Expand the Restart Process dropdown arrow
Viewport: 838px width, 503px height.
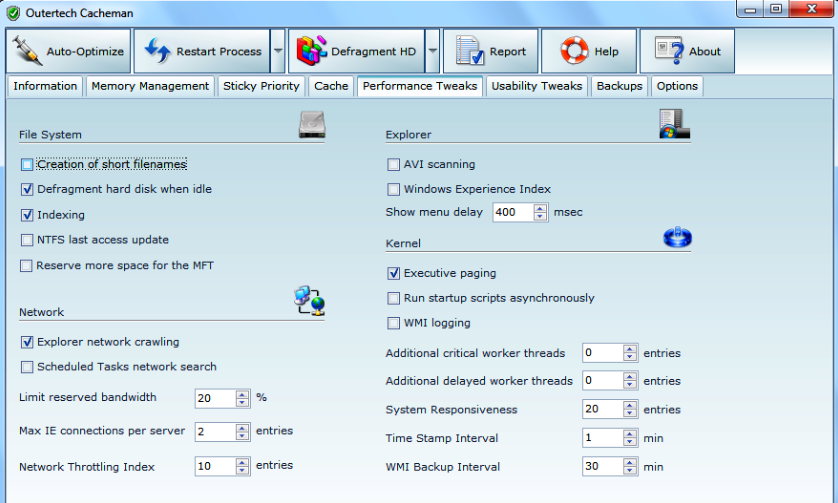tap(278, 51)
